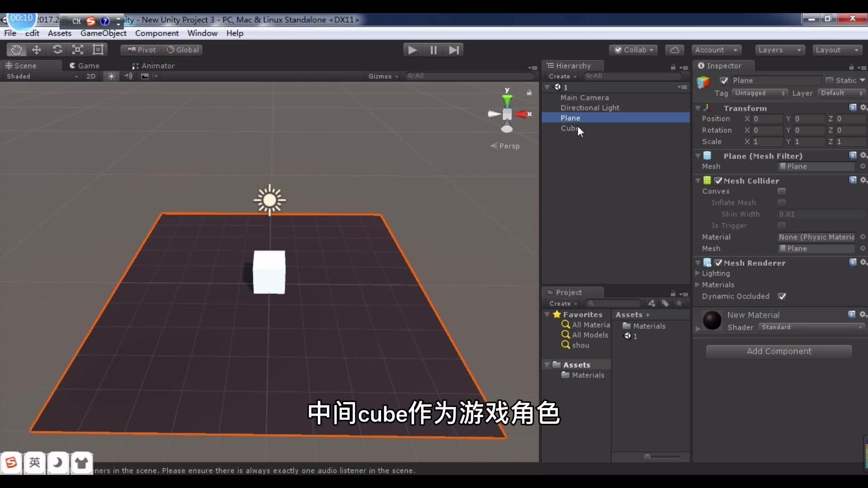
Task: Open the Layer Default dropdown
Action: [841, 93]
